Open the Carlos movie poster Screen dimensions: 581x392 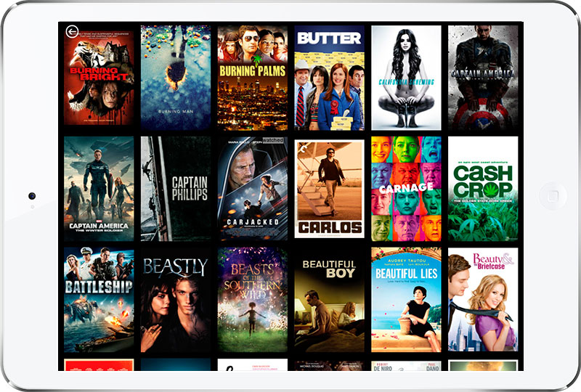click(x=330, y=189)
